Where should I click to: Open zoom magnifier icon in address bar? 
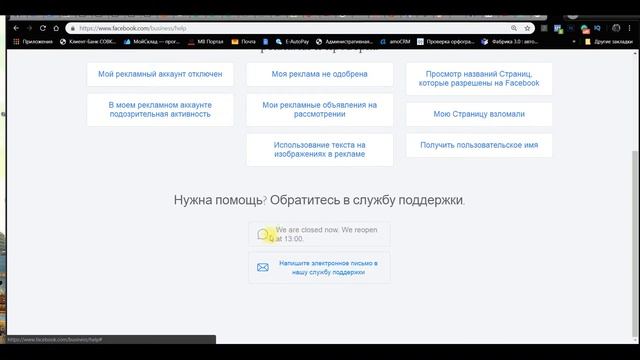tap(514, 28)
